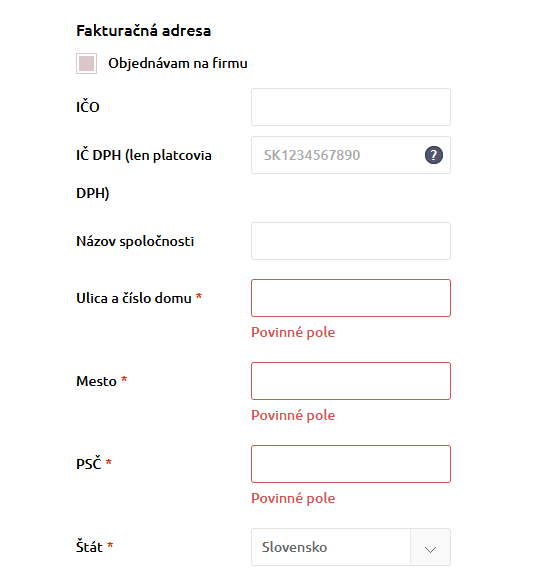Focus the Mesto input box
551x587 pixels.
[351, 381]
